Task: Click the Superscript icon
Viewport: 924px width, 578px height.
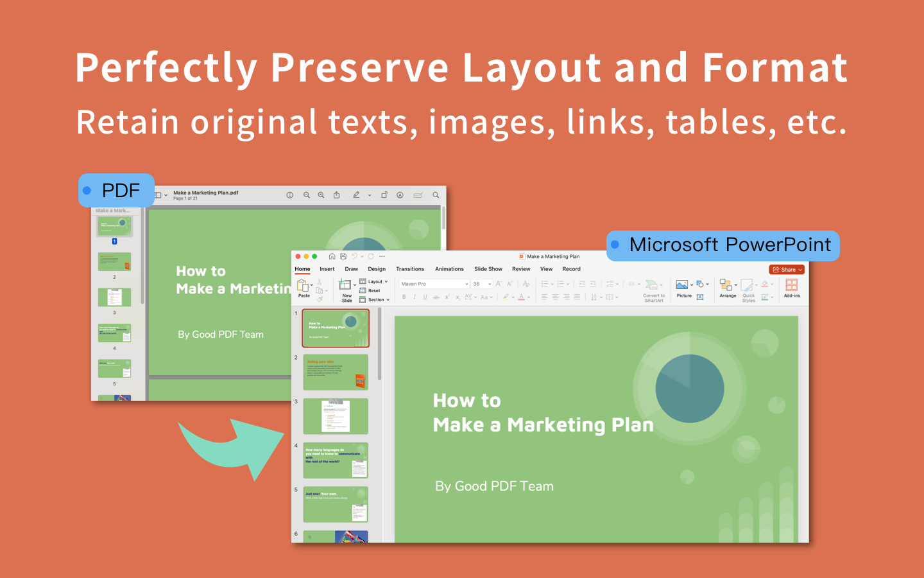Action: tap(447, 297)
